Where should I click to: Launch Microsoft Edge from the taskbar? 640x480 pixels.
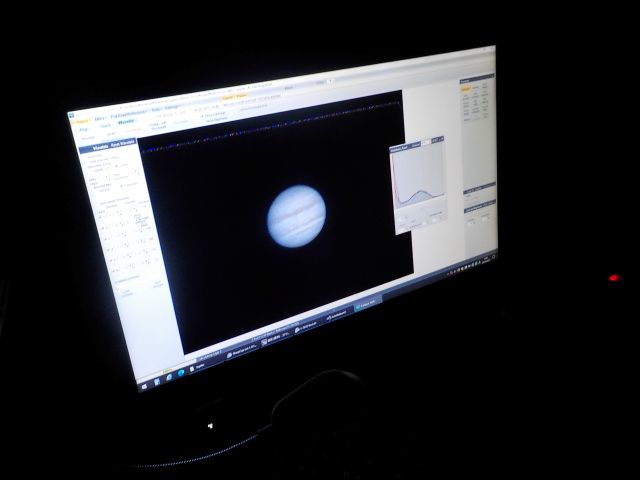(x=181, y=375)
